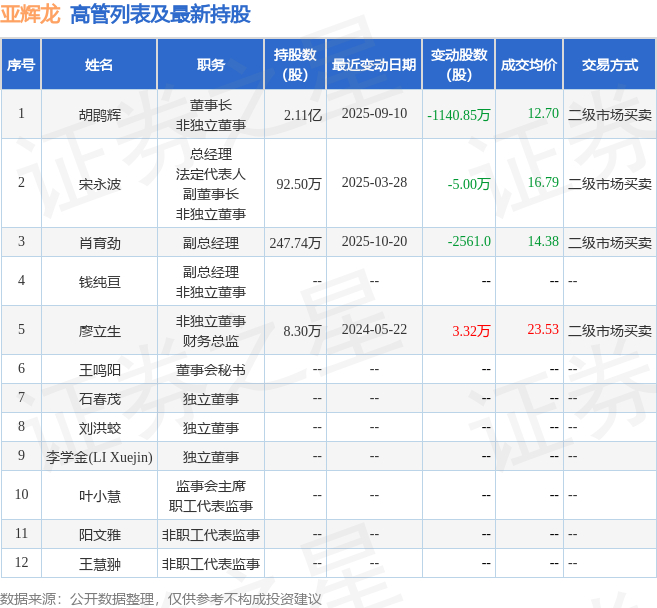Click the date 2025-09-10
The width and height of the screenshot is (657, 608).
(x=374, y=114)
